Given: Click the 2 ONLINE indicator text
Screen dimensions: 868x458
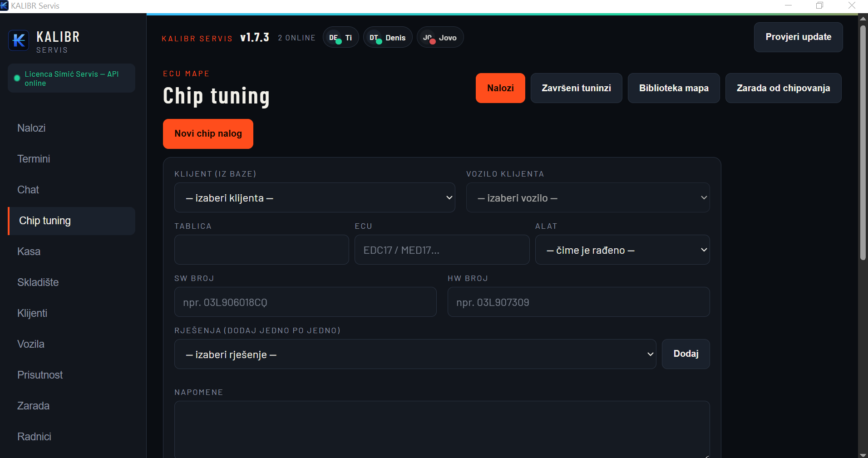Looking at the screenshot, I should pos(297,38).
